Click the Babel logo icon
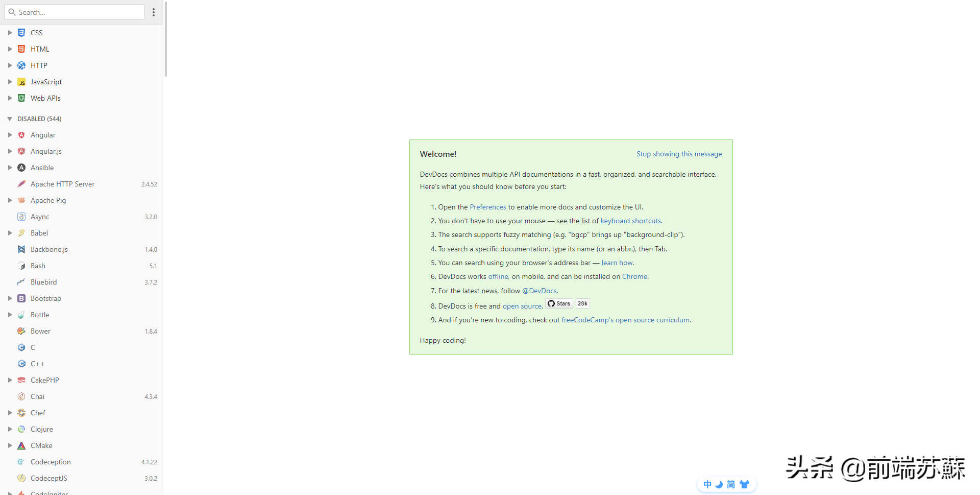980x495 pixels. click(21, 233)
